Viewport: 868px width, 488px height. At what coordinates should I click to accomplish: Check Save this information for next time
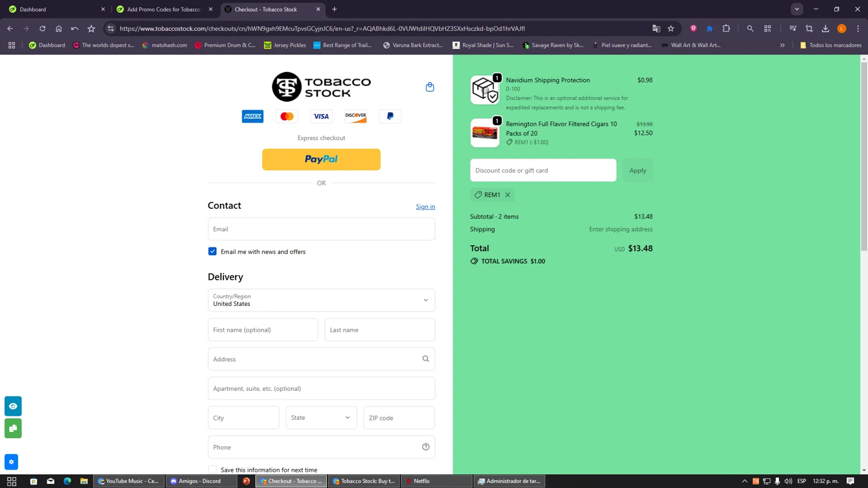[x=212, y=469]
